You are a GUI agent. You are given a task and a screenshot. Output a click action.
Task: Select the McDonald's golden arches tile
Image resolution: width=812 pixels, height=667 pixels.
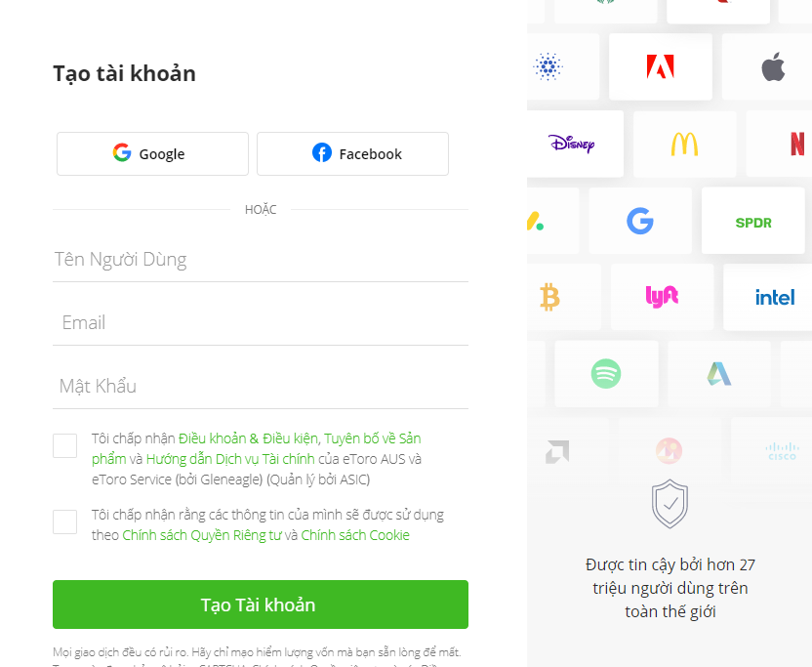coord(684,144)
